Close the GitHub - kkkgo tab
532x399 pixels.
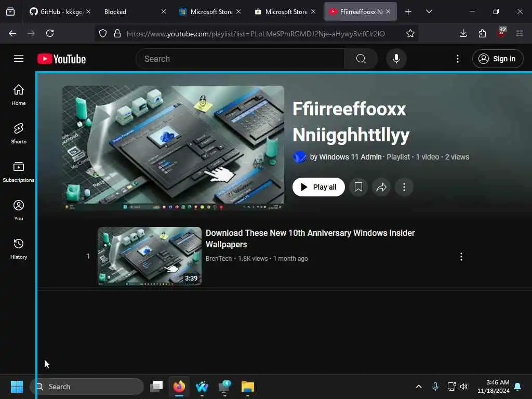(88, 11)
